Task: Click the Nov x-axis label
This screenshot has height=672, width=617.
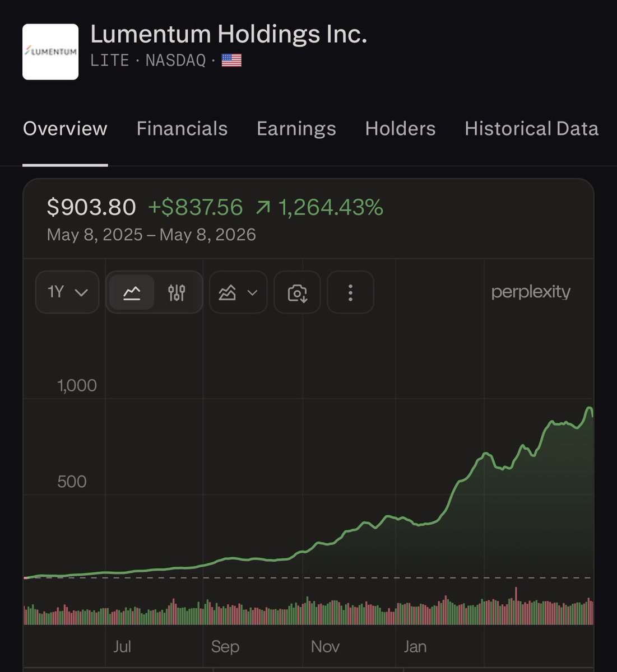Action: pyautogui.click(x=325, y=647)
